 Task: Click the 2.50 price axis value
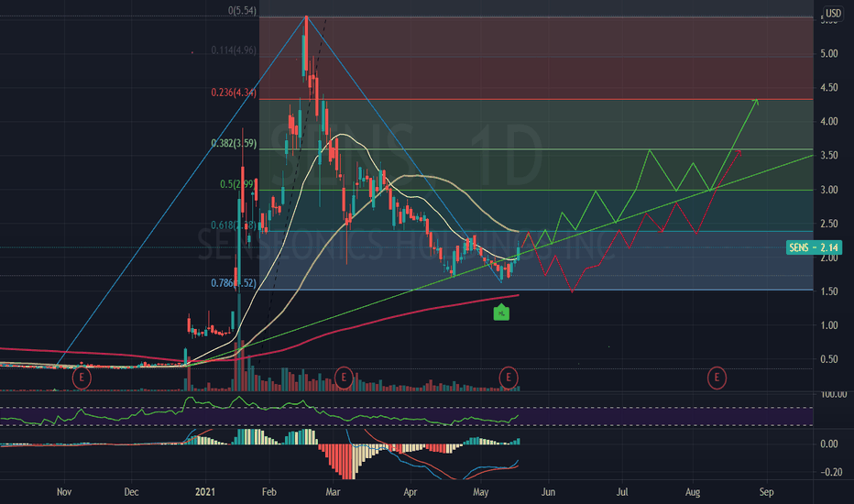click(829, 224)
